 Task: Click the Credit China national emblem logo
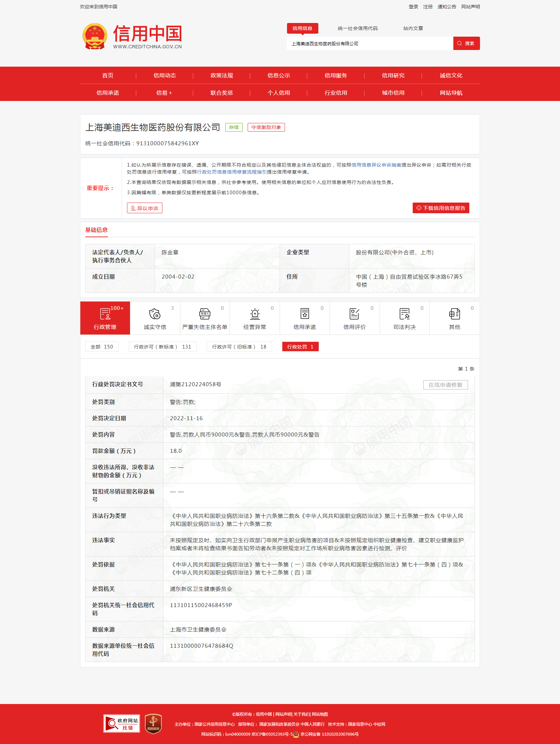click(x=95, y=36)
